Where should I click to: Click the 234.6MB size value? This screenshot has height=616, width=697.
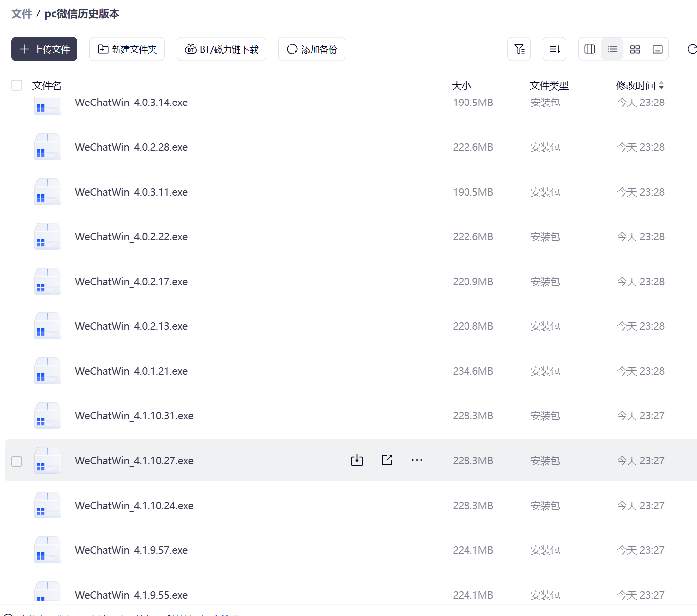pyautogui.click(x=473, y=371)
